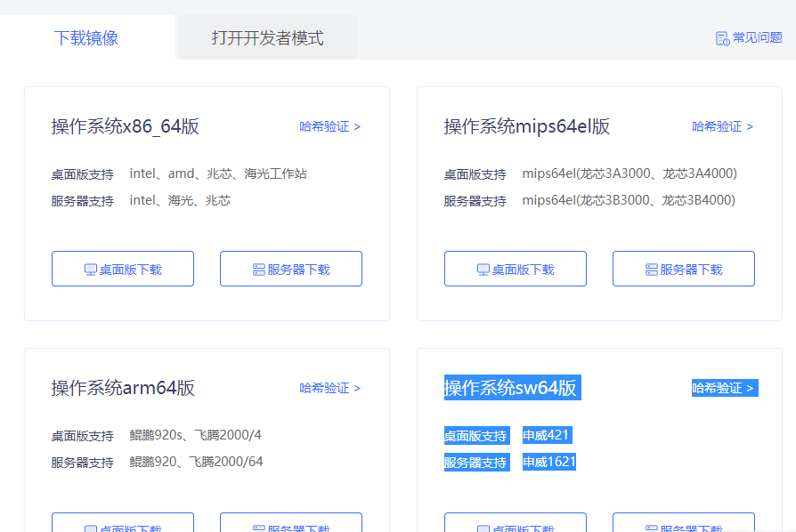Click monitor icon in mips64el 桌面版下载 button
Viewport: 796px width, 532px height.
point(483,270)
